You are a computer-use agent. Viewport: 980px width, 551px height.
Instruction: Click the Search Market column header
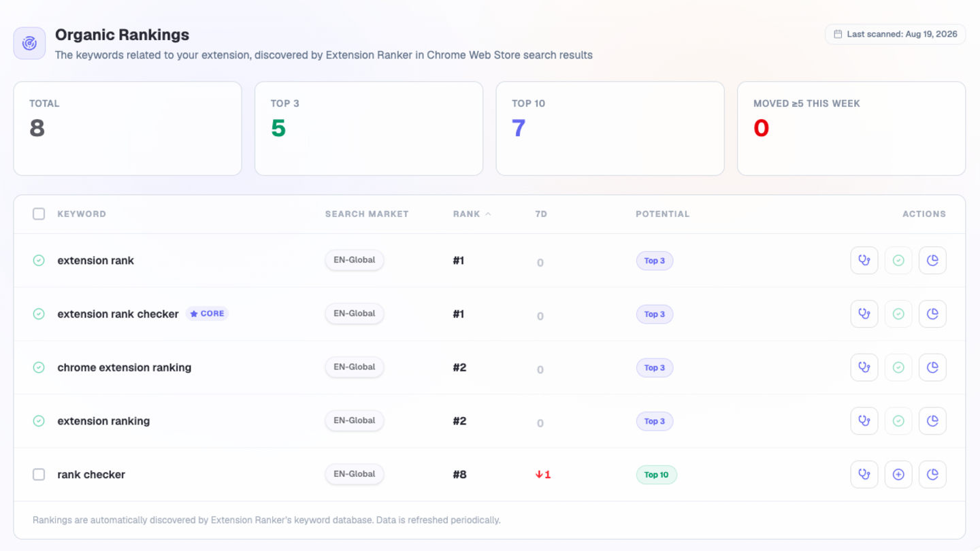367,214
